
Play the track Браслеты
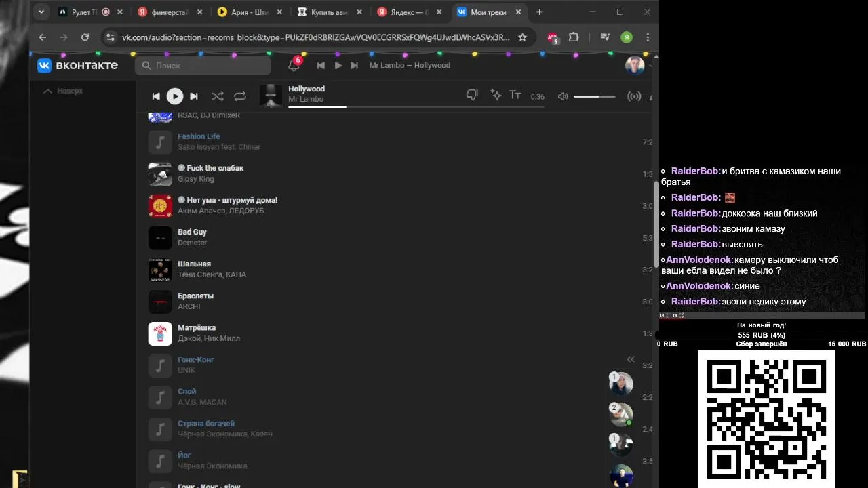195,296
